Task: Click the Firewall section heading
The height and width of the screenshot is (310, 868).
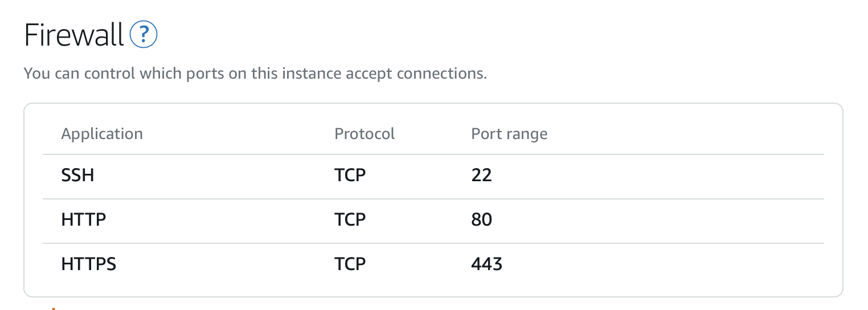Action: tap(74, 36)
